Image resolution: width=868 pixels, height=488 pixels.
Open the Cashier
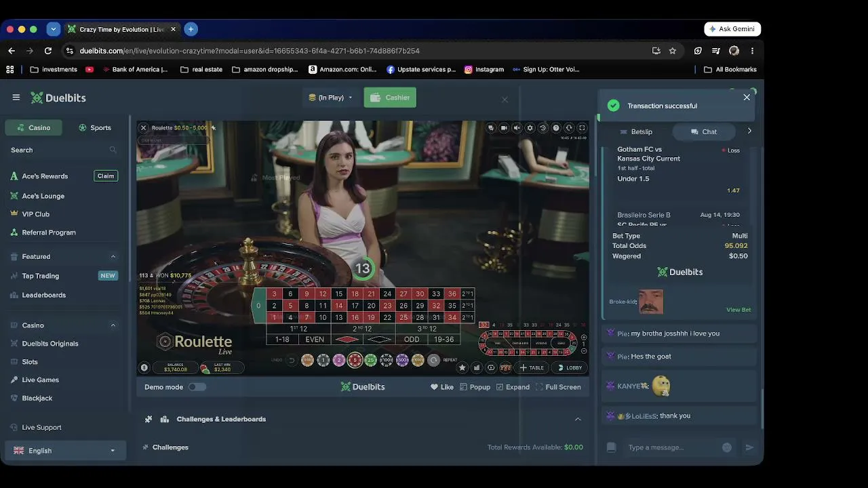tap(390, 98)
